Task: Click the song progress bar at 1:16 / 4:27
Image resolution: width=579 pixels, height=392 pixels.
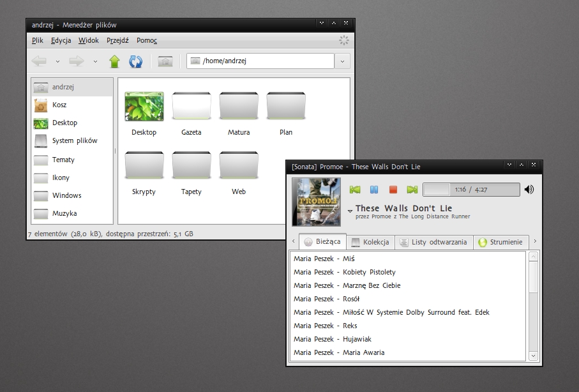Action: 471,190
